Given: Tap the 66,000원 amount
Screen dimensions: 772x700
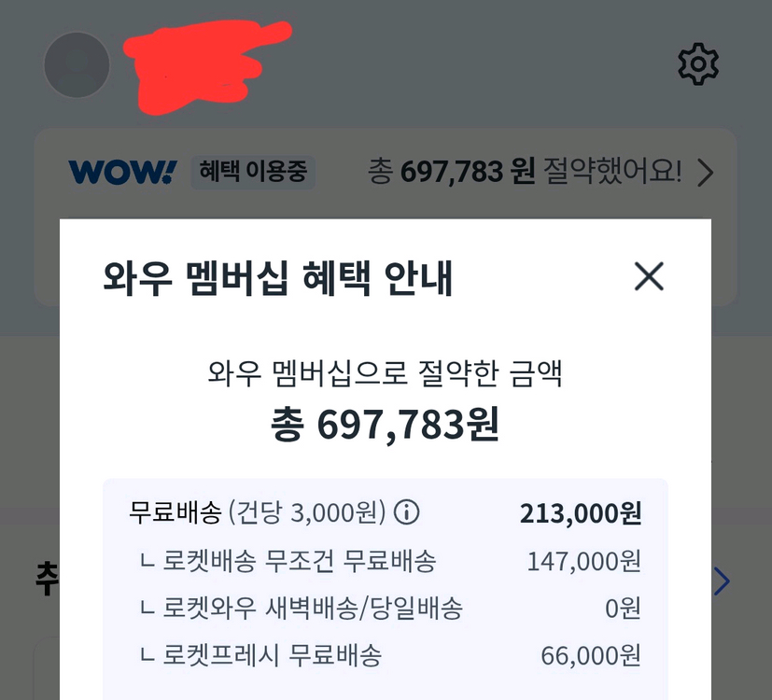Looking at the screenshot, I should coord(591,656).
